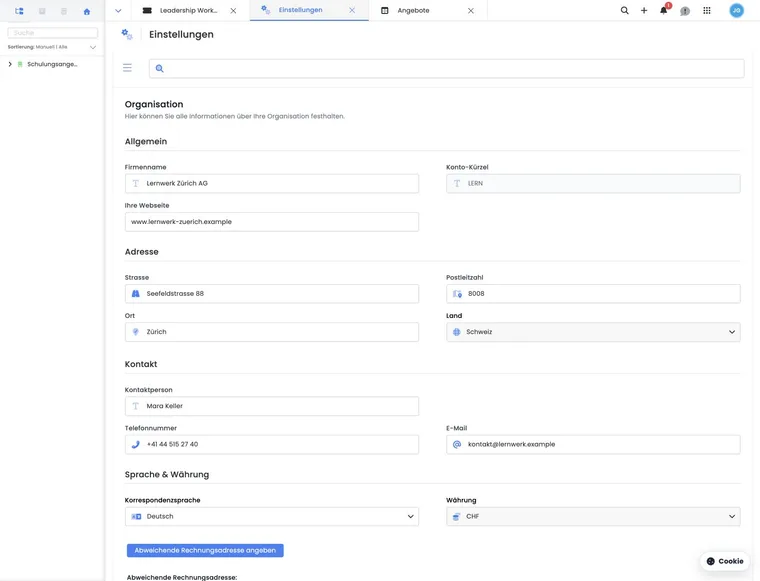Open notifications bell icon
This screenshot has height=581, width=760.
(x=664, y=10)
